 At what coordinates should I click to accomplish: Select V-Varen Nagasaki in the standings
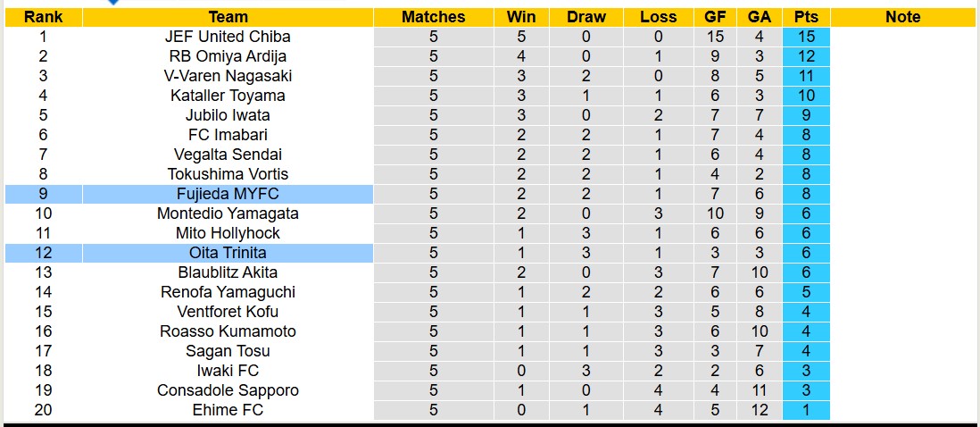pos(228,76)
